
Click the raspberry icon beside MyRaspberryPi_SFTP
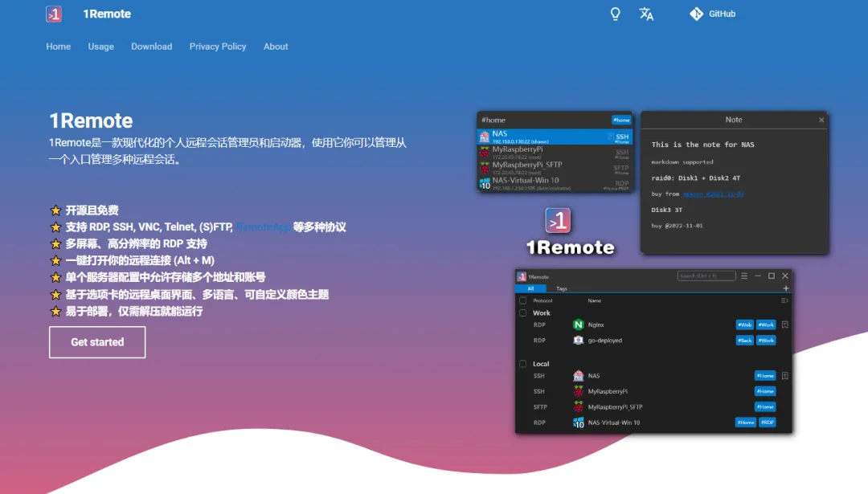click(x=578, y=407)
